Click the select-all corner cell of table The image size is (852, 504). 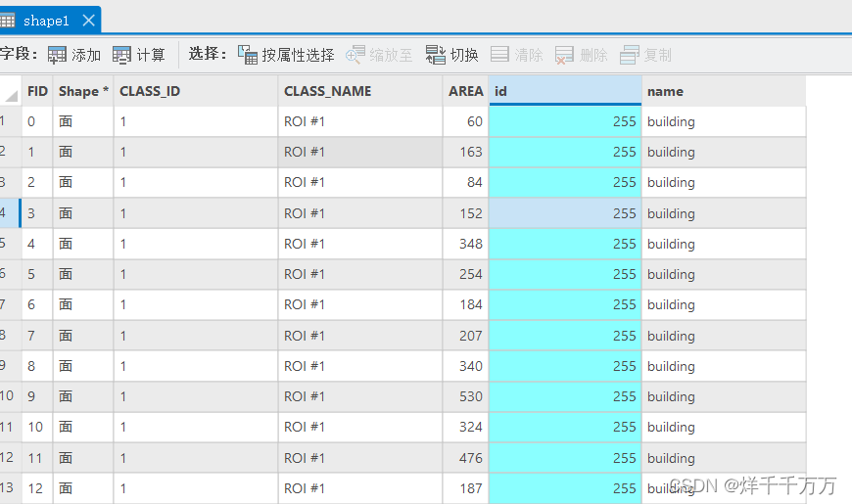pyautogui.click(x=11, y=91)
